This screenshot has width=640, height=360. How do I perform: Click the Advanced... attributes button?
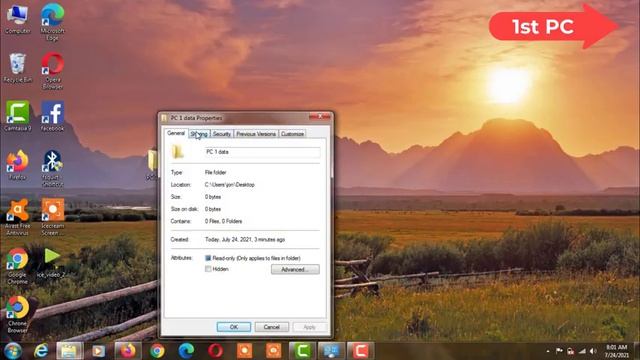tap(295, 269)
